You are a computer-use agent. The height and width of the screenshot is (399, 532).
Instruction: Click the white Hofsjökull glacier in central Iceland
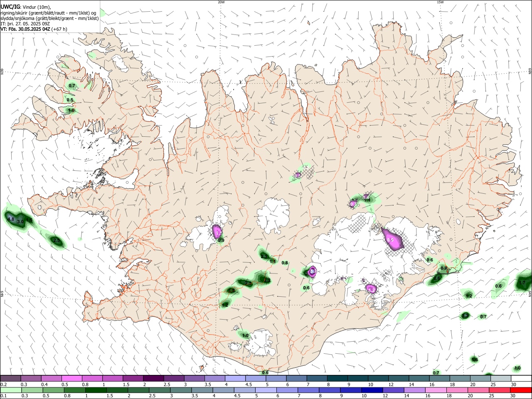pyautogui.click(x=273, y=215)
